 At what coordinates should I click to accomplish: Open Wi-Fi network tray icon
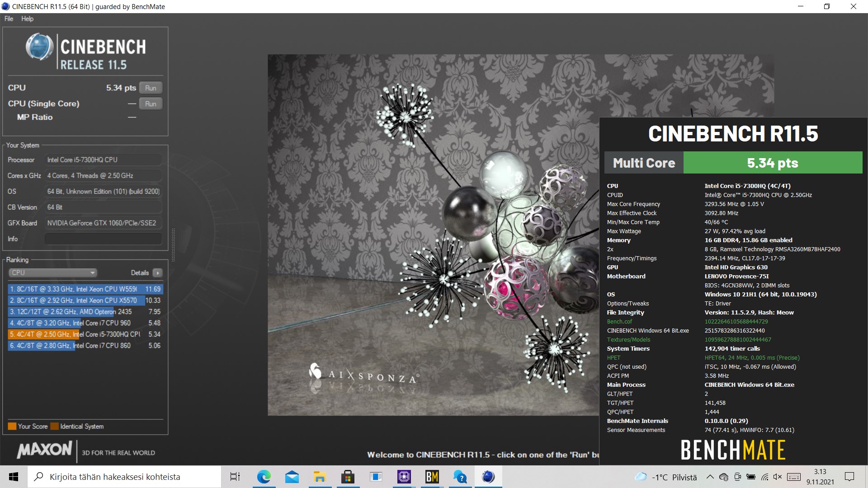pos(764,477)
